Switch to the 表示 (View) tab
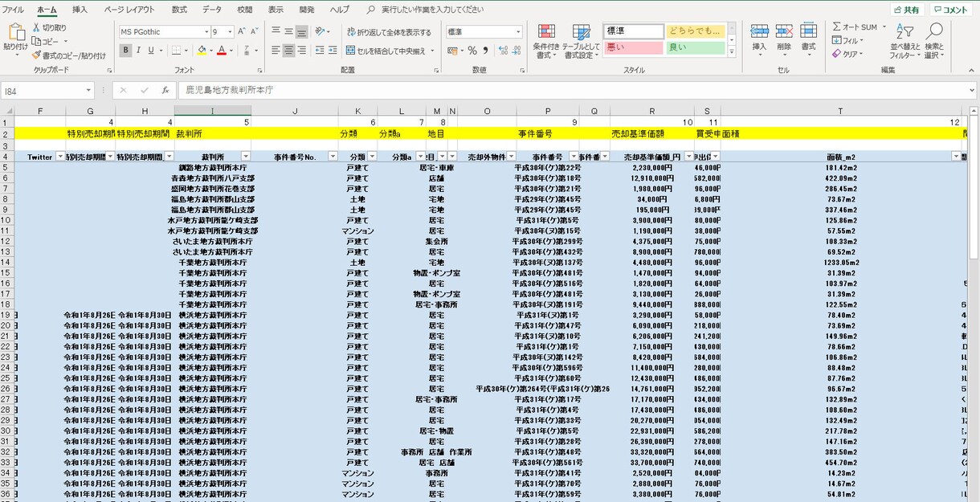Viewport: 980px width, 502px height. 276,10
